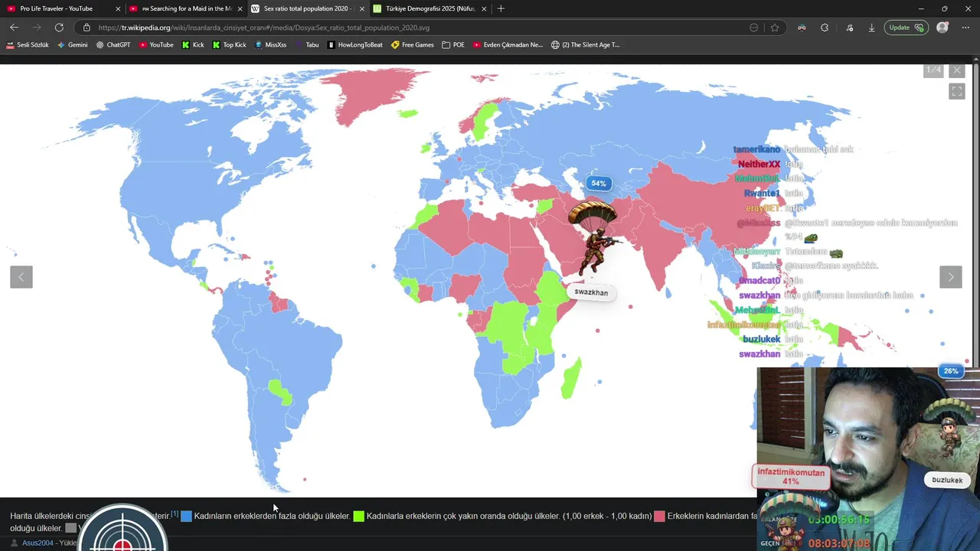Click the swazkhan name label under paratrooper
Screen dimensions: 980x551
[591, 292]
